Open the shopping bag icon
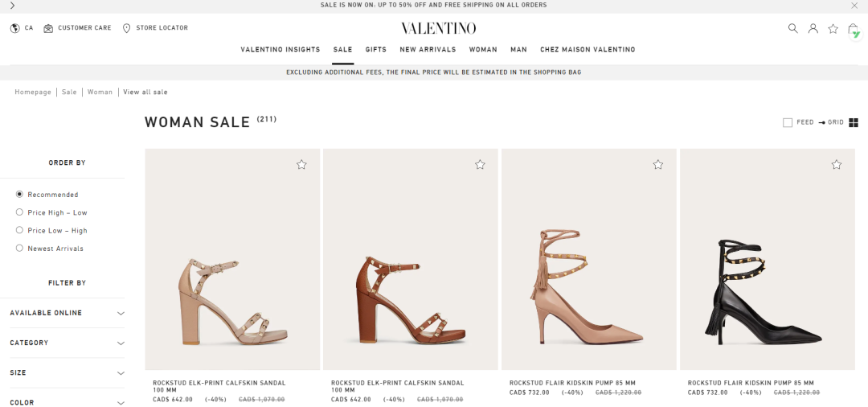This screenshot has width=868, height=407. coord(853,29)
